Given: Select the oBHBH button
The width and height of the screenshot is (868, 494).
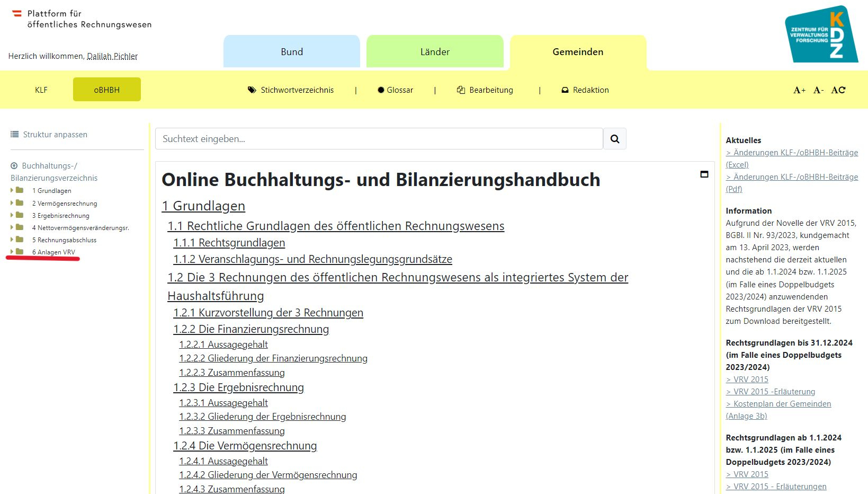Looking at the screenshot, I should (107, 90).
